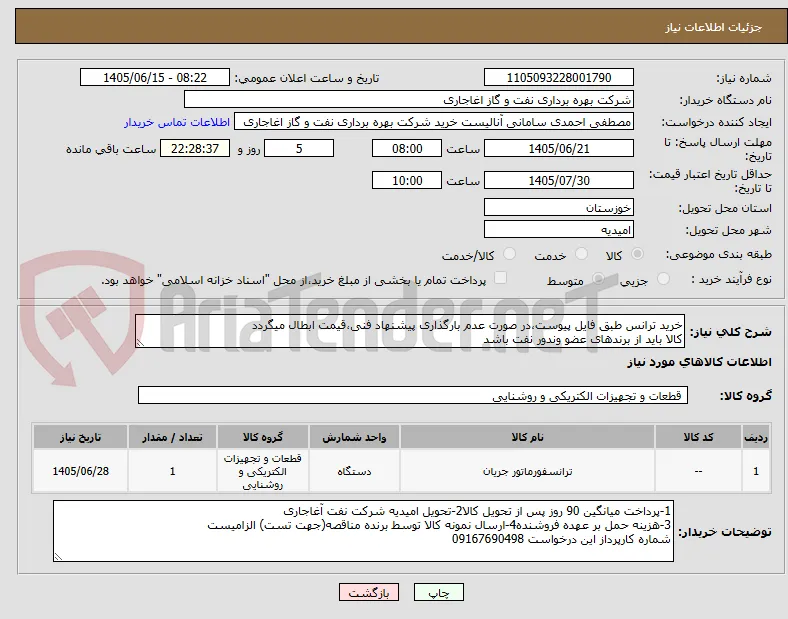Click the چاپ print button

pos(439,592)
